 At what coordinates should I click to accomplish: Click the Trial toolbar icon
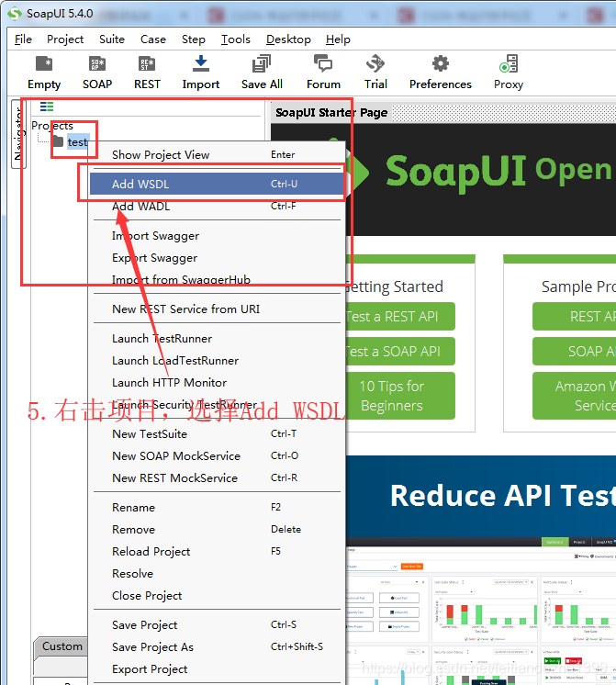(375, 63)
